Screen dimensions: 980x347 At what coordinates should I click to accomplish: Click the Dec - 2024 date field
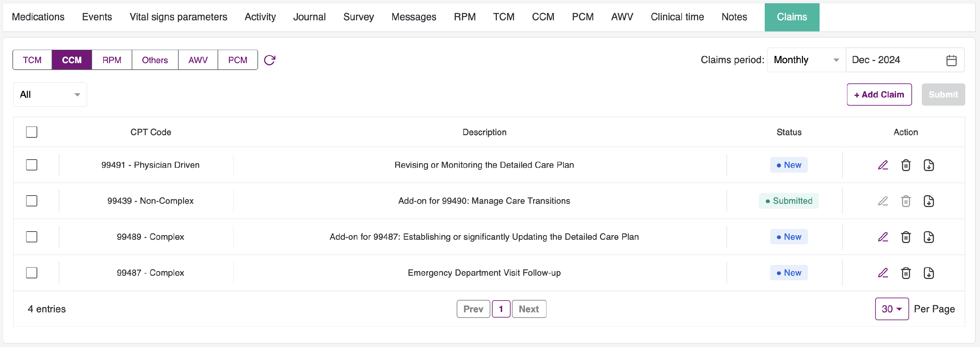tap(894, 60)
